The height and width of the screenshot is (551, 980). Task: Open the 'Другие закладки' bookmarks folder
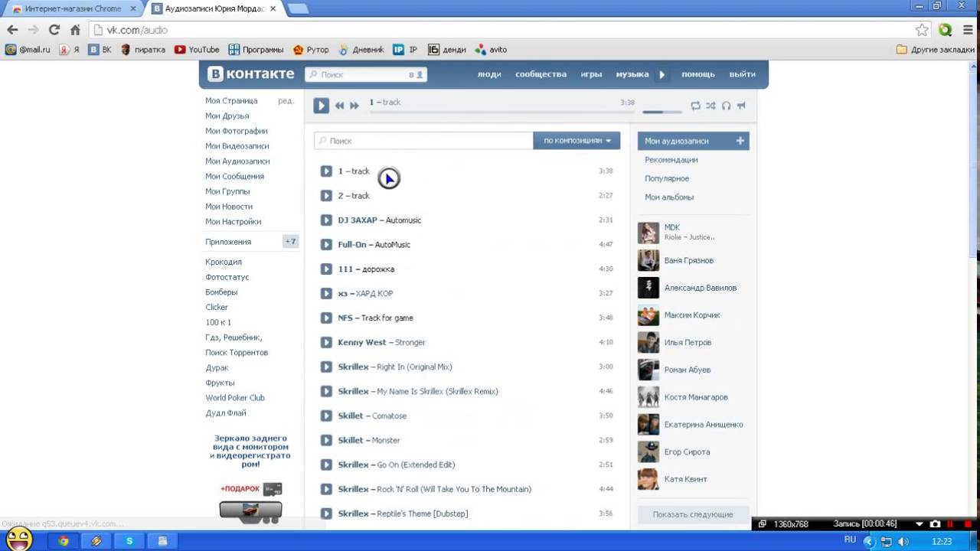pos(936,50)
